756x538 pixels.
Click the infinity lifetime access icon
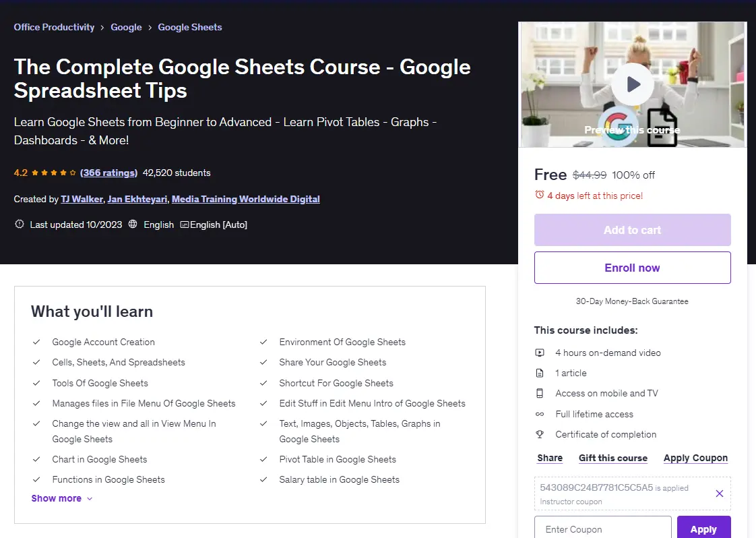tap(540, 414)
